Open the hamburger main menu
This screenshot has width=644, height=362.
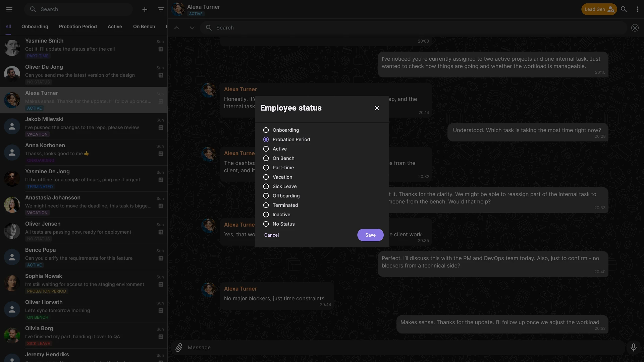click(x=9, y=9)
